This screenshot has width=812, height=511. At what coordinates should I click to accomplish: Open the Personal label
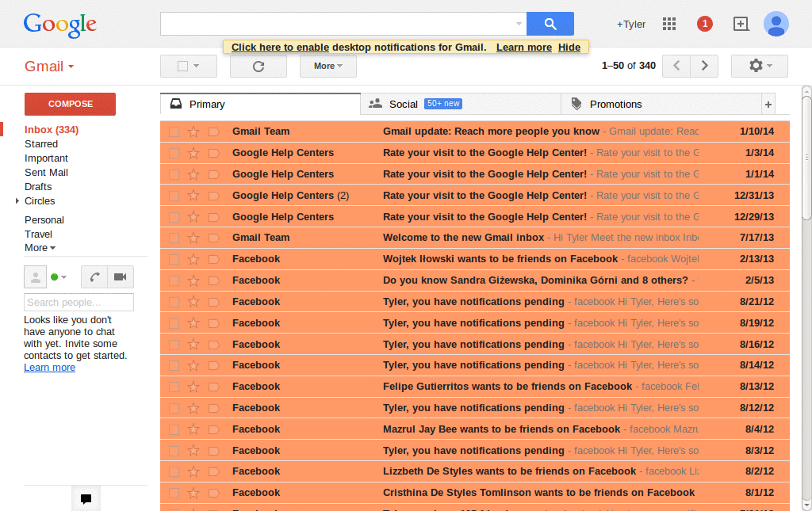pos(44,219)
